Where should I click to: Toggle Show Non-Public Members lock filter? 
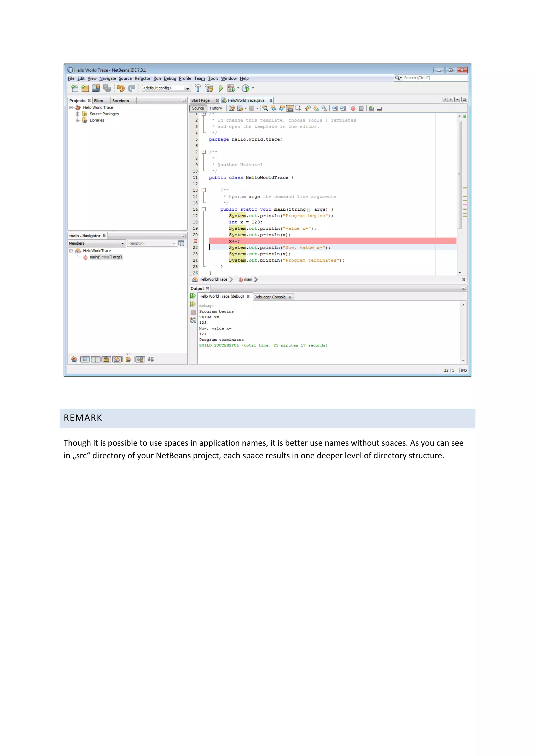(x=106, y=359)
